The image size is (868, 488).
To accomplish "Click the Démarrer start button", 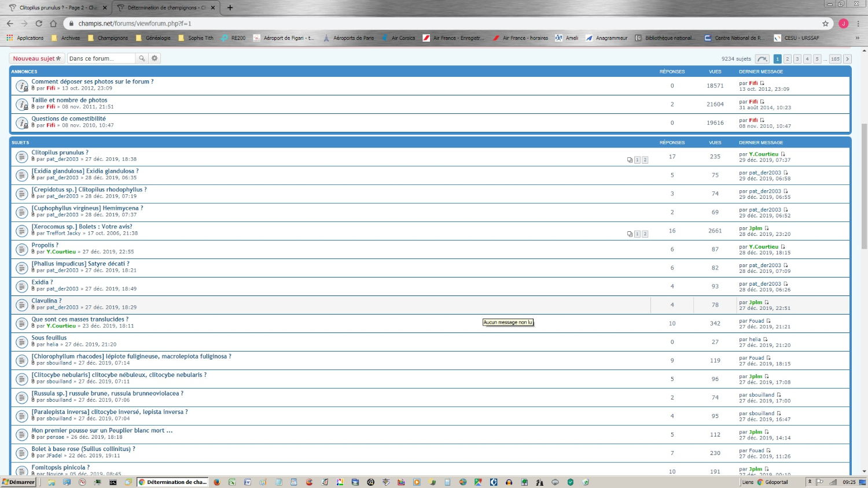I will point(19,482).
